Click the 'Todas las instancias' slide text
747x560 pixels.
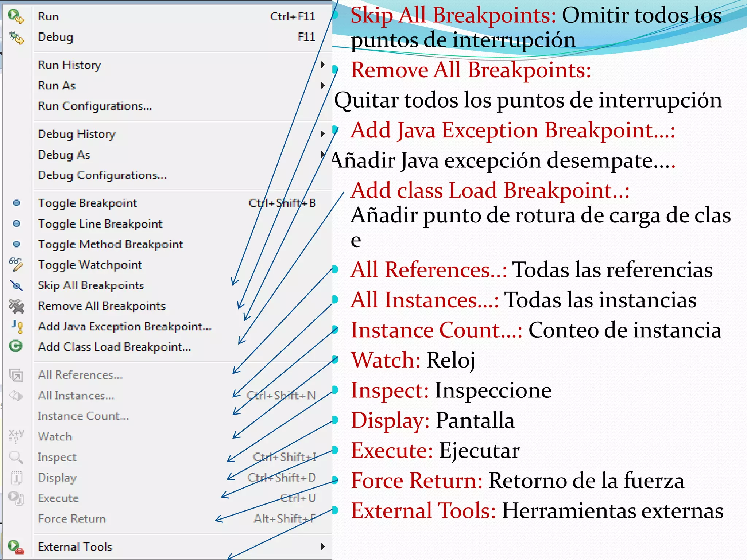tap(600, 300)
